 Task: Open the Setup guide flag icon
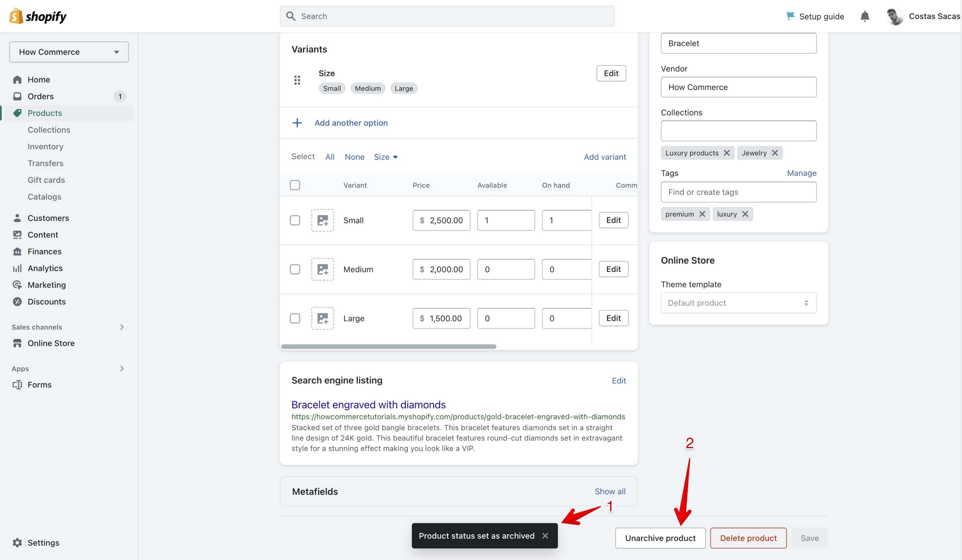pos(790,16)
